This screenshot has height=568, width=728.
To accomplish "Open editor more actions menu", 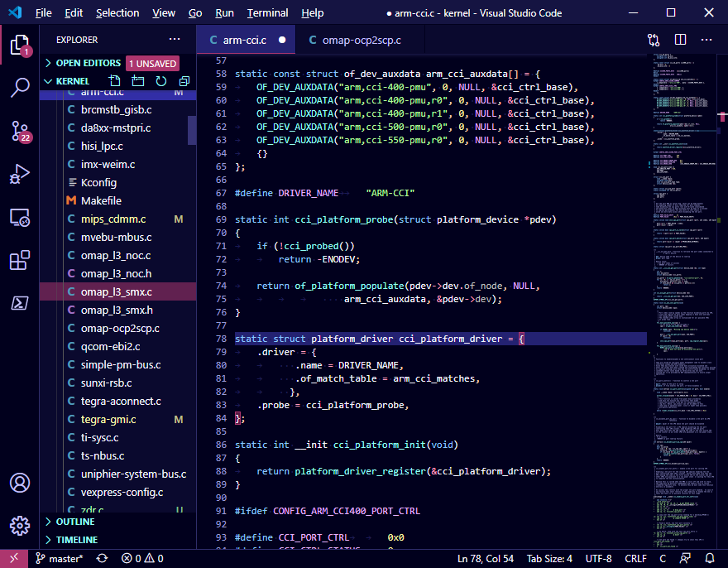I will [706, 40].
